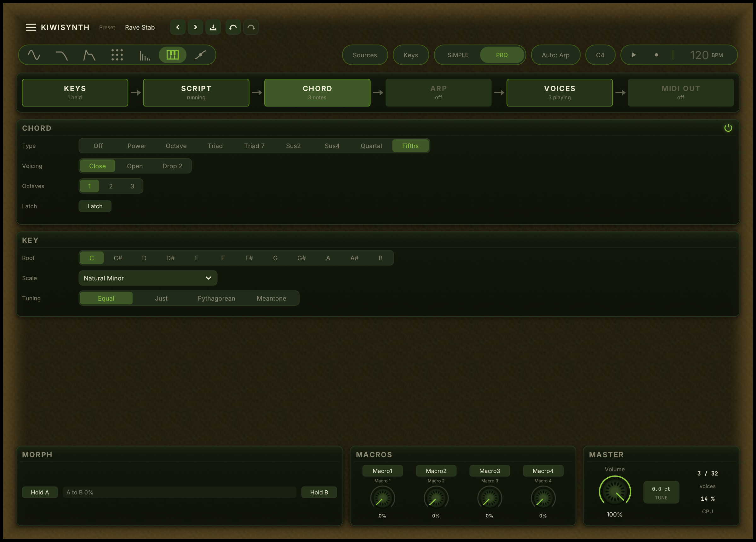This screenshot has height=542, width=756.
Task: Click the Hold A morph button
Action: click(40, 492)
